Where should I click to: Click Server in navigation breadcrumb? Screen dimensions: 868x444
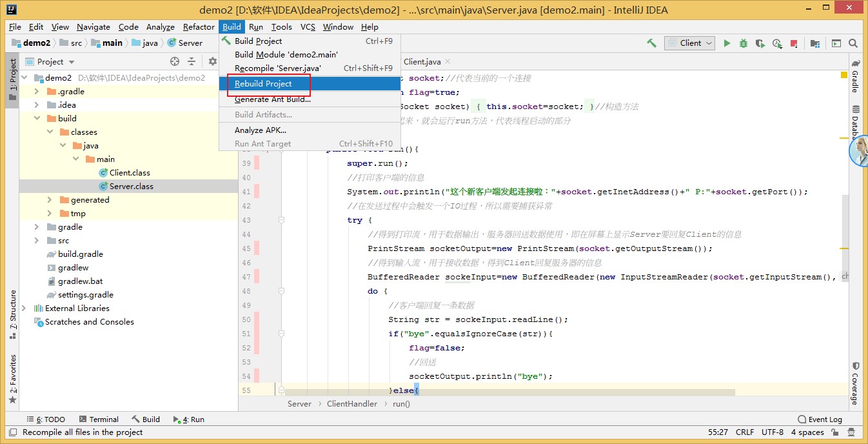click(x=184, y=43)
